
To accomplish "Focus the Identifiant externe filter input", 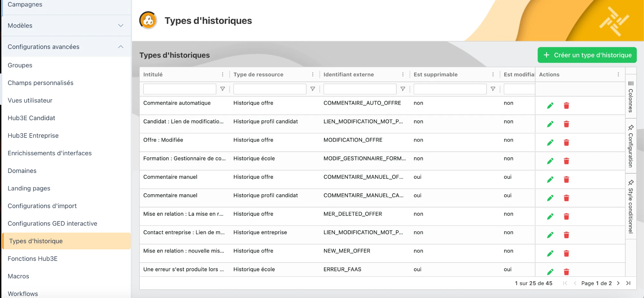I will (360, 89).
